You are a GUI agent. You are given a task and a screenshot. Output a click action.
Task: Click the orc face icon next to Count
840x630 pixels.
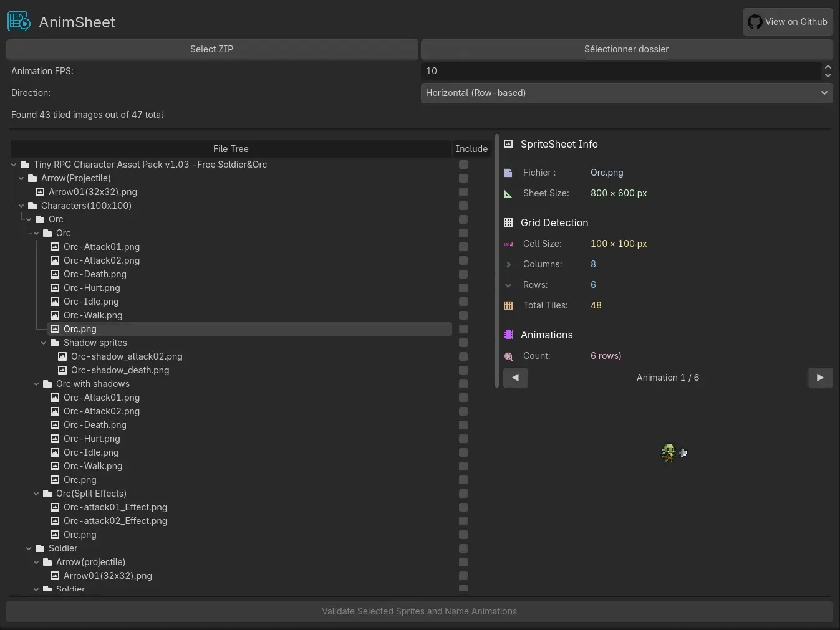[508, 356]
